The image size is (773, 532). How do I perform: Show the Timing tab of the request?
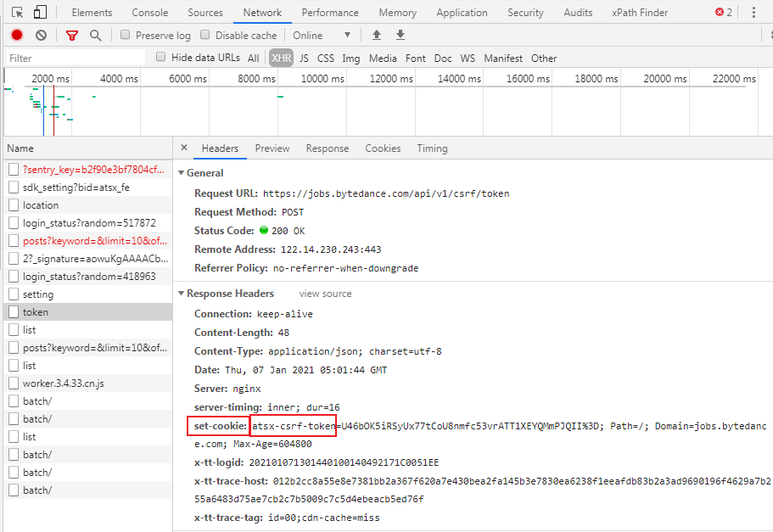432,148
